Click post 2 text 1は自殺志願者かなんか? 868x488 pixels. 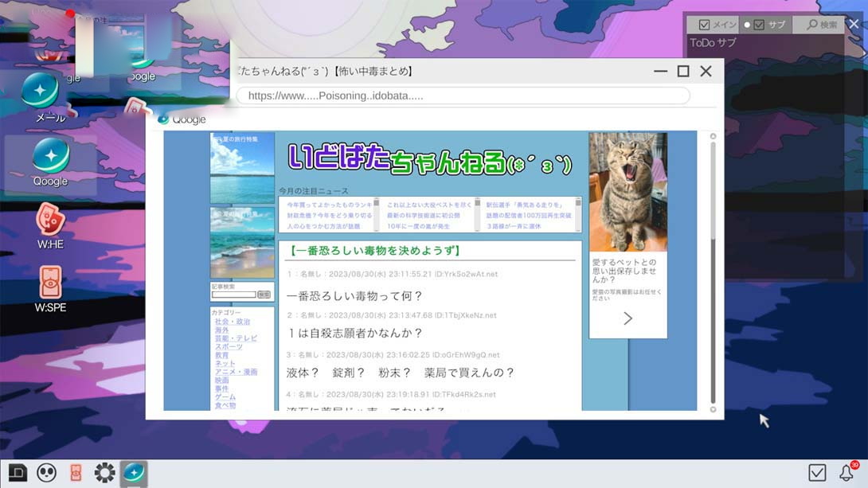355,333
